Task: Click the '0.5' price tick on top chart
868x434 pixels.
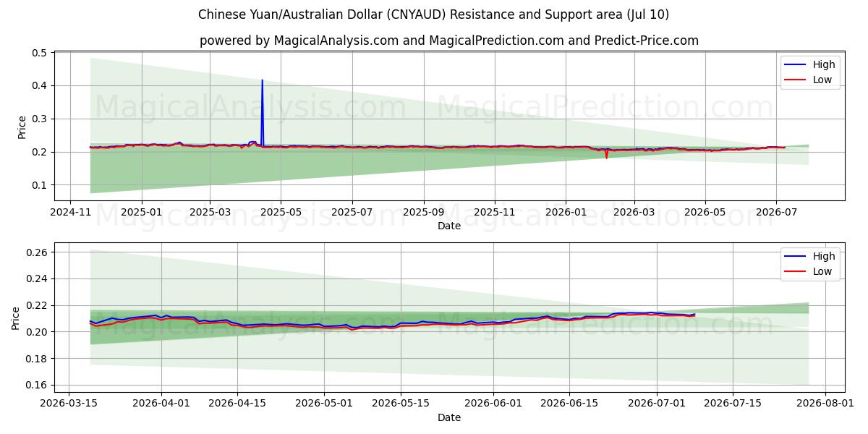Action: click(x=40, y=53)
